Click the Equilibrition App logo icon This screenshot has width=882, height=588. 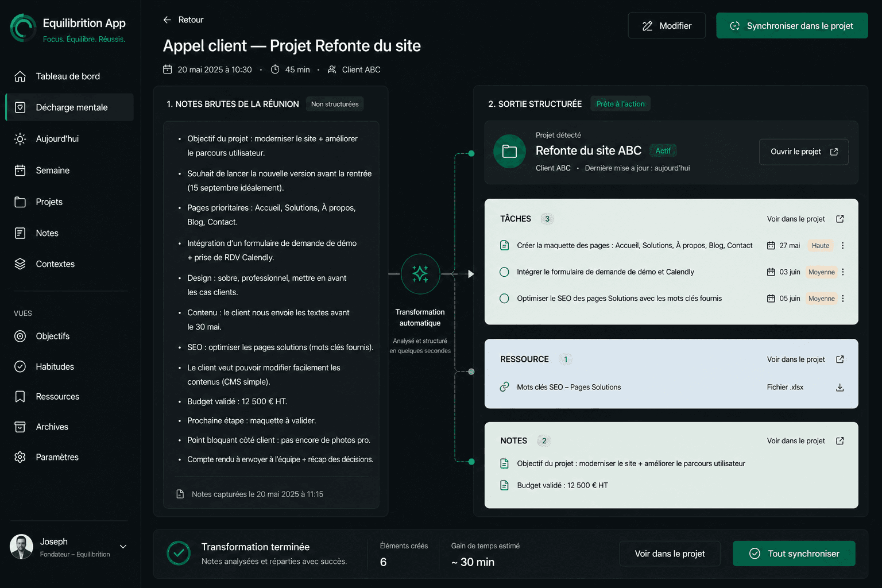pos(24,28)
